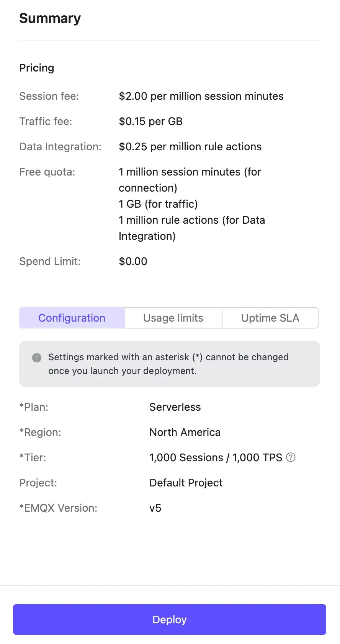Click the 1,000 Sessions / 1,000 TPS text

tap(216, 457)
